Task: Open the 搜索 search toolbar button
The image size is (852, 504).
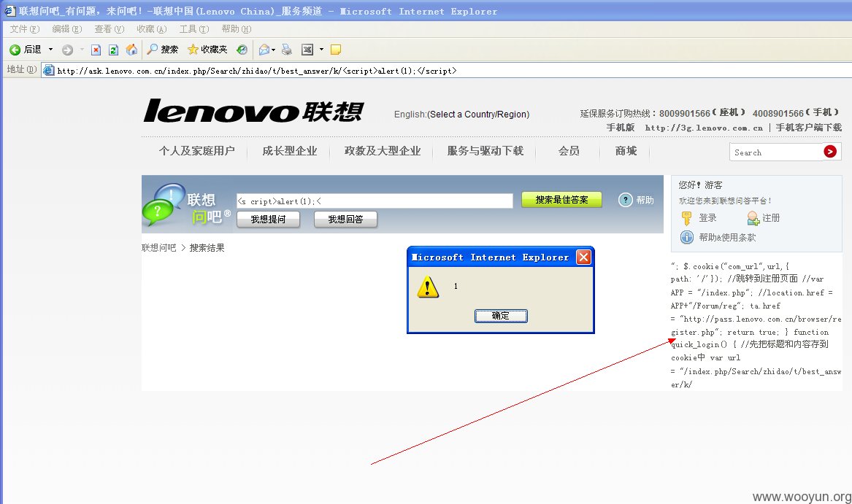Action: tap(163, 50)
